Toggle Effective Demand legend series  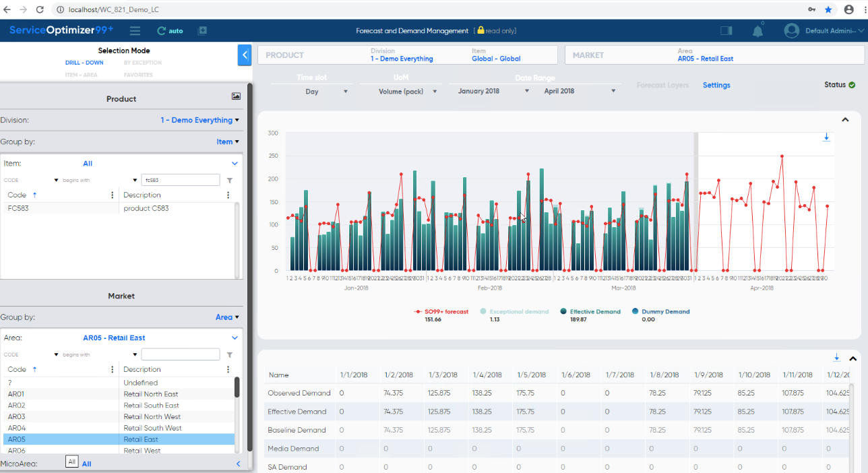(590, 312)
